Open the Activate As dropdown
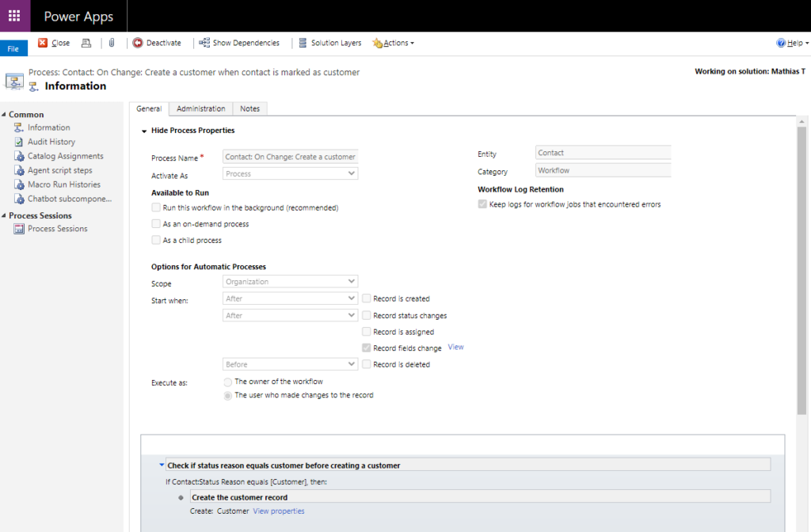Viewport: 811px width, 532px height. (x=290, y=173)
